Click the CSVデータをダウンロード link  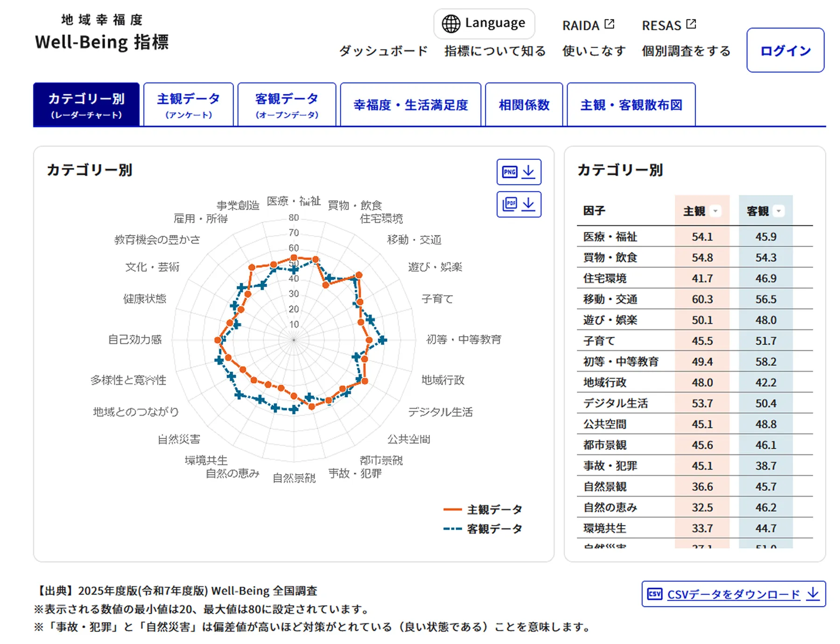tap(733, 594)
